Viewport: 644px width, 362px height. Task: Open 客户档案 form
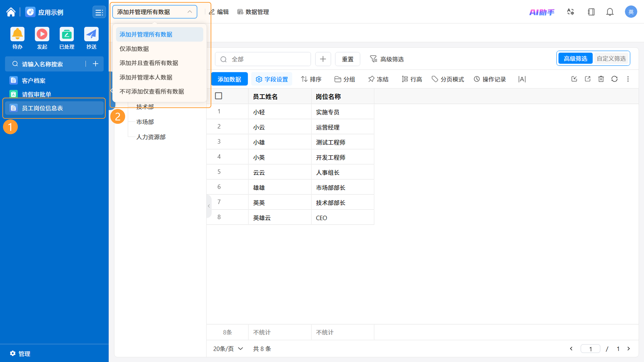coord(54,81)
